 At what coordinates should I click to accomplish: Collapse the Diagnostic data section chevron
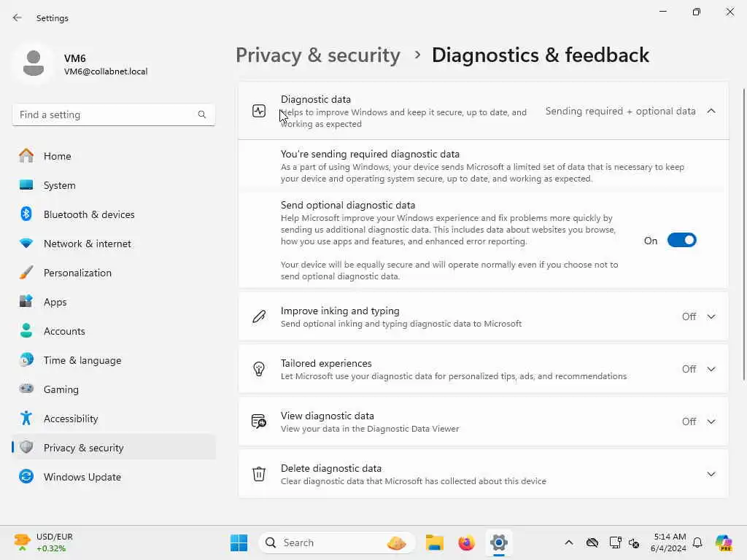pyautogui.click(x=711, y=111)
